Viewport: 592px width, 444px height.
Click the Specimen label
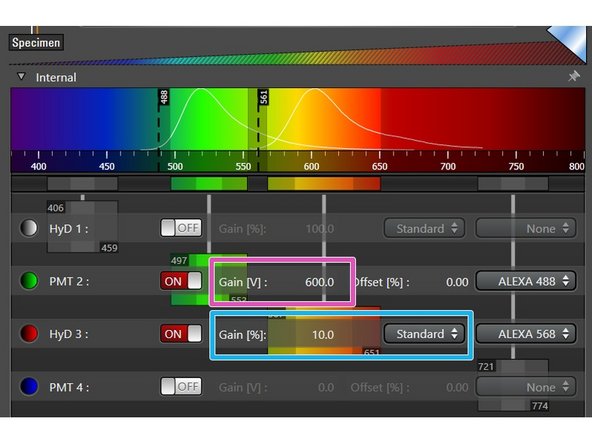36,42
